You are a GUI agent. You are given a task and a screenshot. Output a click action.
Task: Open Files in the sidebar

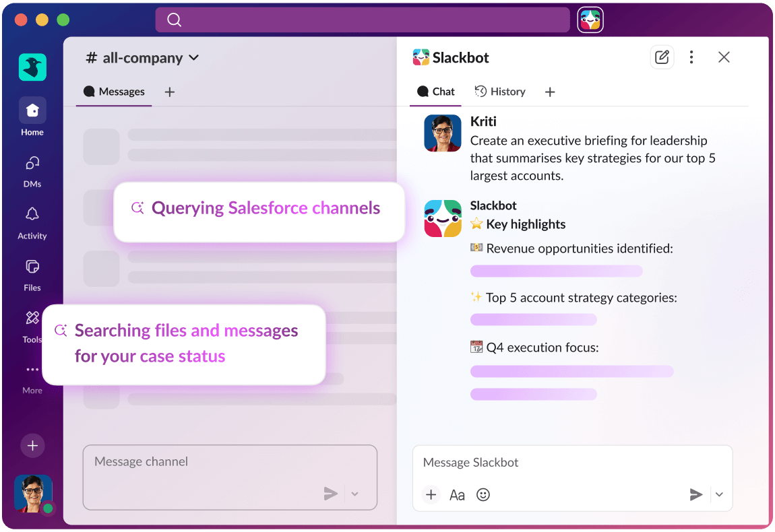(32, 267)
